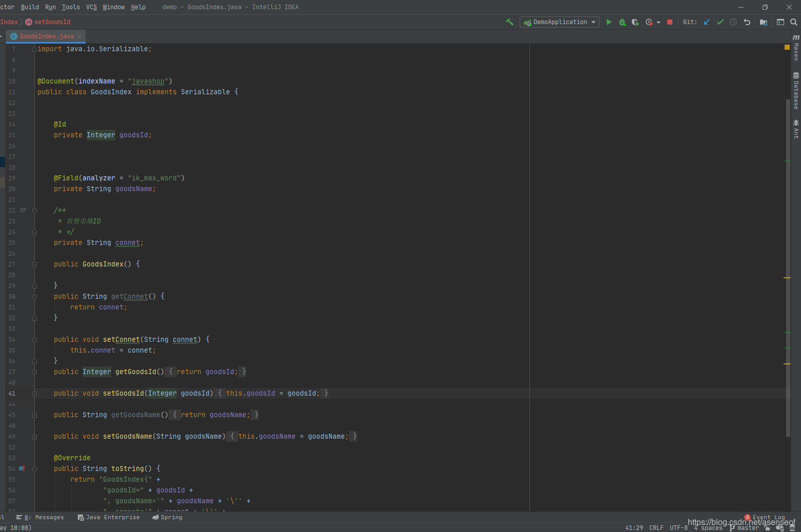Close the GoodsIndex.java tab
The width and height of the screenshot is (801, 532).
pos(79,36)
